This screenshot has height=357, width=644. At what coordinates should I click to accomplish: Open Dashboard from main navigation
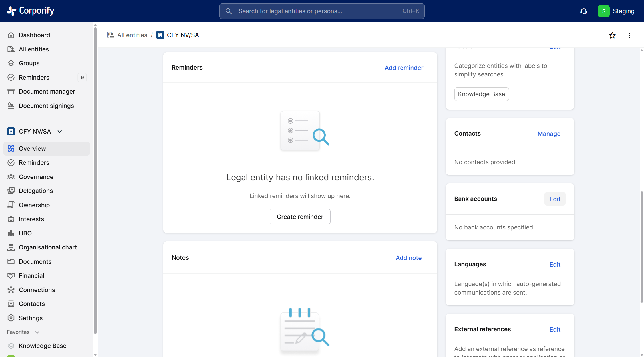tap(34, 35)
